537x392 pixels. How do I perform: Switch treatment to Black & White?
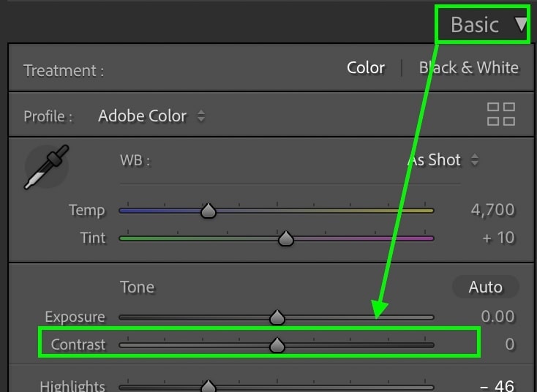pos(468,67)
